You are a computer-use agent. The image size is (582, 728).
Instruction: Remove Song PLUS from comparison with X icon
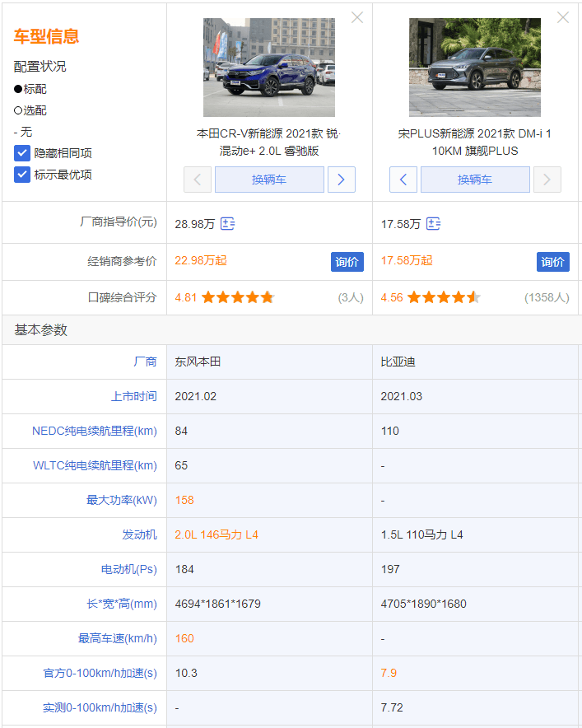(x=562, y=17)
